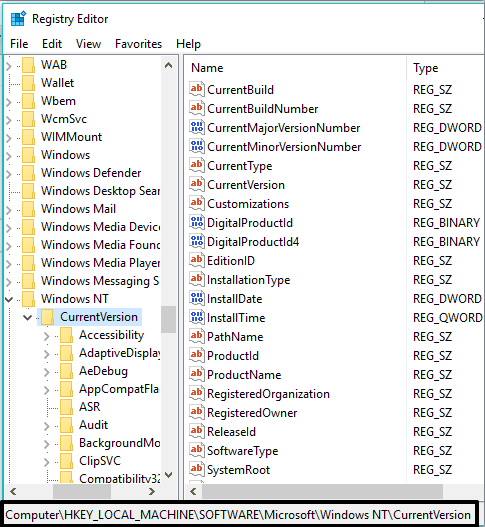Select the SoftwareType value
Viewport: 485px width, 527px height.
(242, 450)
